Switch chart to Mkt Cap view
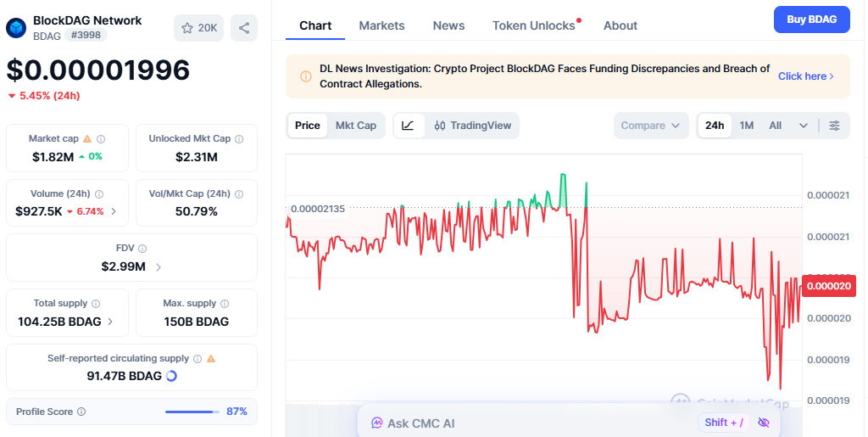This screenshot has height=437, width=868. click(x=356, y=126)
